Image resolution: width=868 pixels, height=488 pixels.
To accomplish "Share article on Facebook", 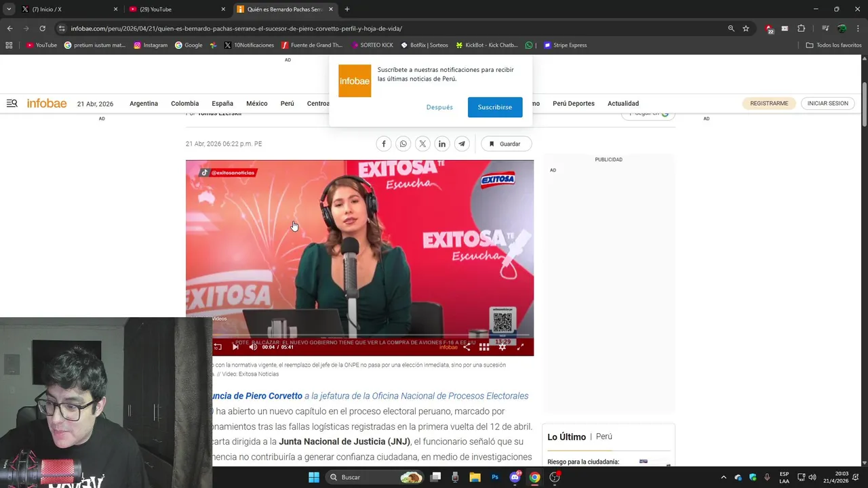I will [384, 144].
